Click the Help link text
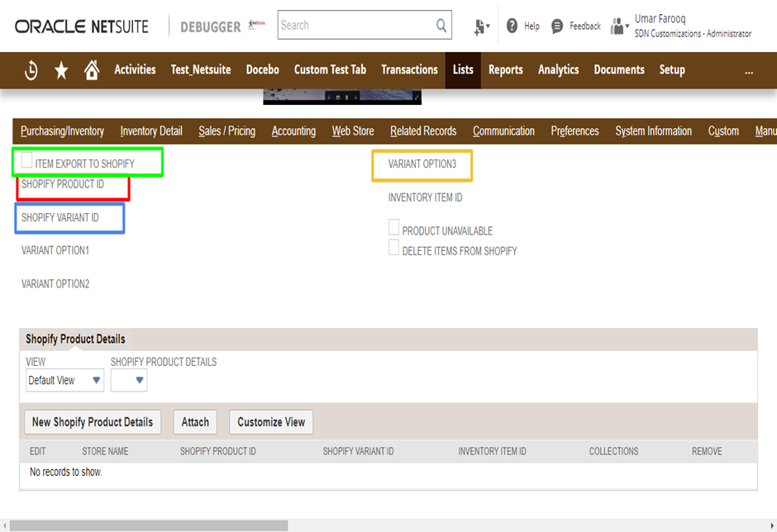This screenshot has width=777, height=532. (x=532, y=26)
